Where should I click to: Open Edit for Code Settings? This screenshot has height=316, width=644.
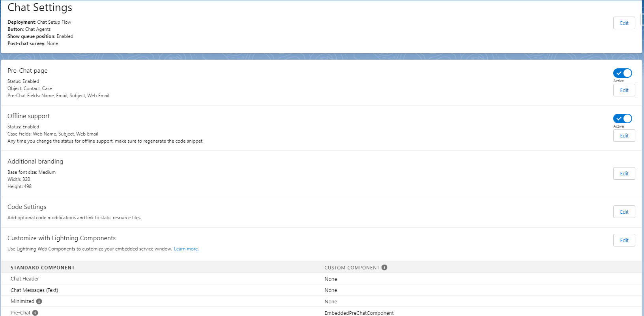tap(624, 212)
